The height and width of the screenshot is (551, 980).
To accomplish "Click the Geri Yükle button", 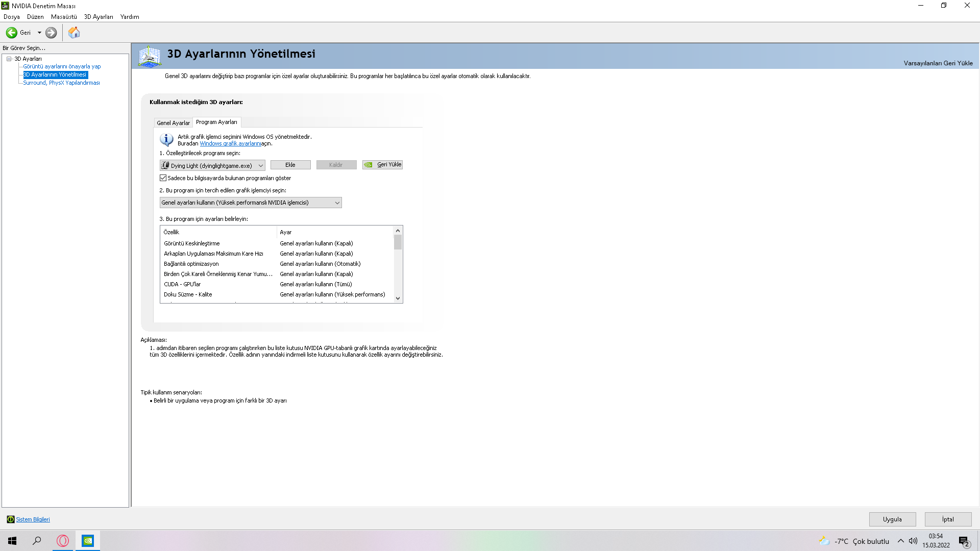I will (x=382, y=165).
